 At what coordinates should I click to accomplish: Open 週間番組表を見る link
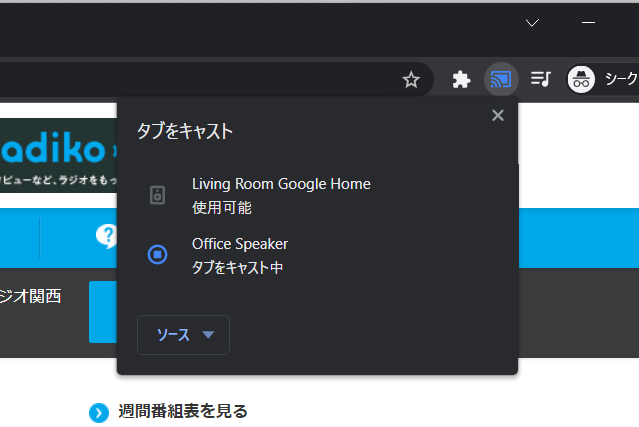click(183, 412)
